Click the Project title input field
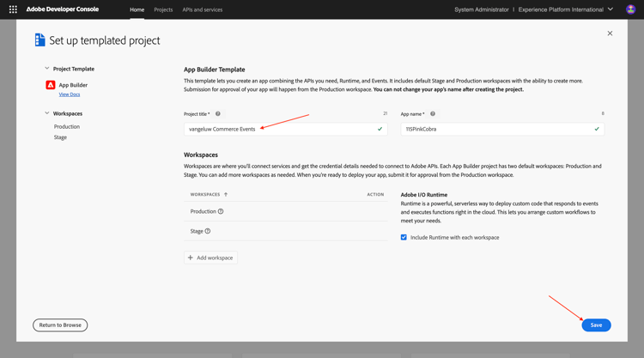The height and width of the screenshot is (358, 644). coord(286,129)
